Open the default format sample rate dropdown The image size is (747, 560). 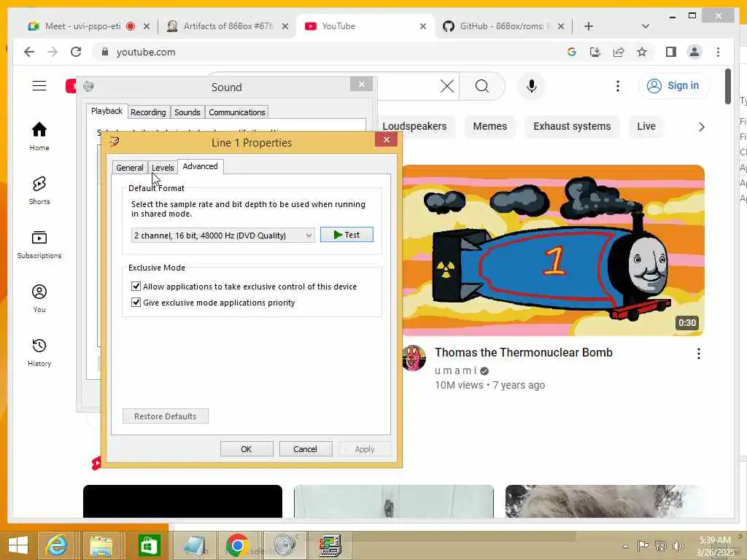tap(222, 236)
